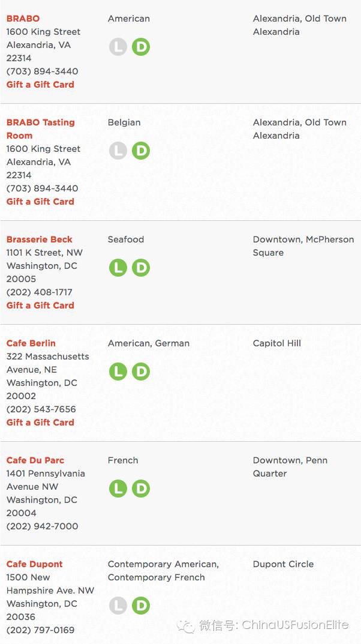Choose Cafe Du Parc's Lunch icon
Viewport: 361px width, 644px height.
(118, 489)
